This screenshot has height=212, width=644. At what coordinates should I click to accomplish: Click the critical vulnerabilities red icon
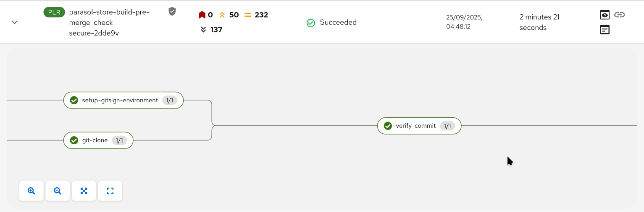(x=202, y=15)
